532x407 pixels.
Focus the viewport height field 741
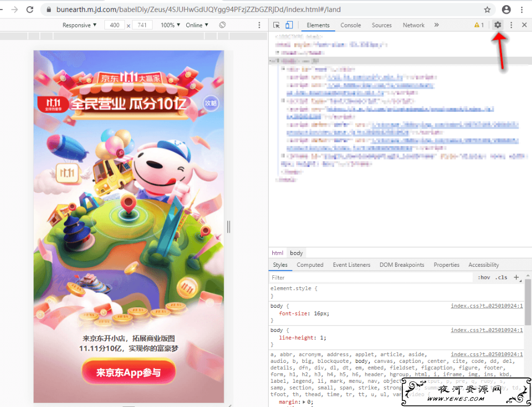click(142, 25)
